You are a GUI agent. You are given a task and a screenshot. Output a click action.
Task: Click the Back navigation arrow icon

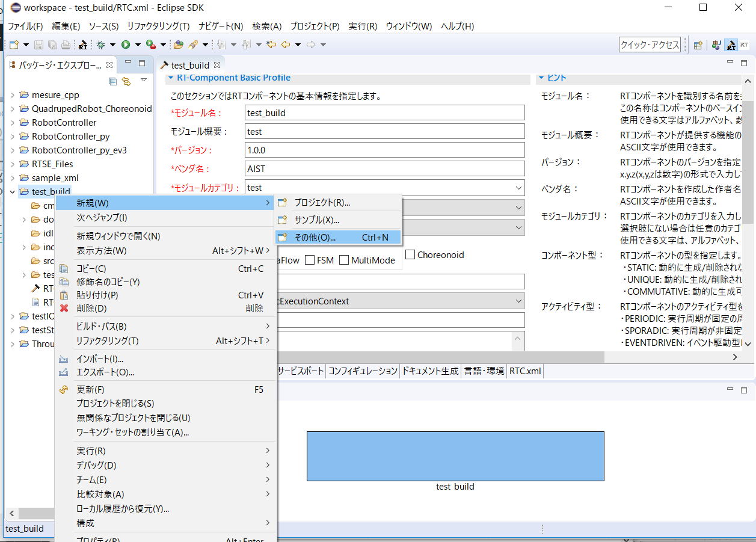tap(286, 45)
